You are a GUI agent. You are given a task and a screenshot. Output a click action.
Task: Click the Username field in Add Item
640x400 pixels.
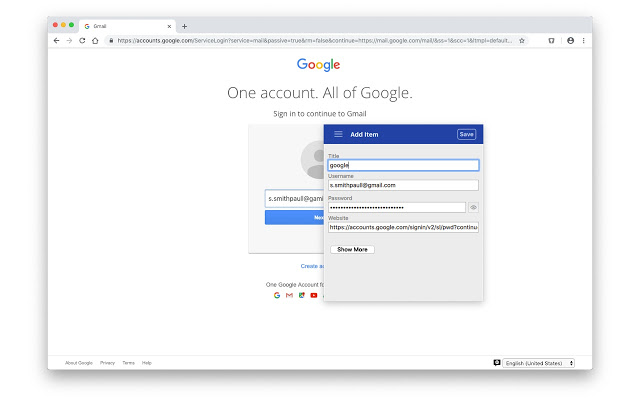click(x=403, y=185)
